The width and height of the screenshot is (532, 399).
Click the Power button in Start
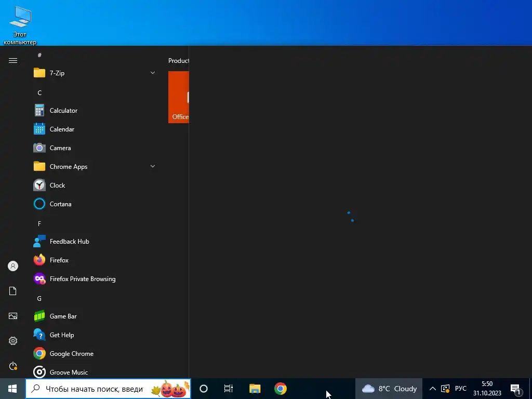pyautogui.click(x=13, y=366)
